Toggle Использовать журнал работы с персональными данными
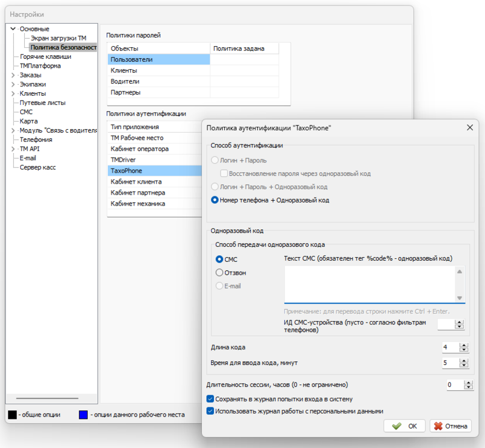 (x=210, y=411)
